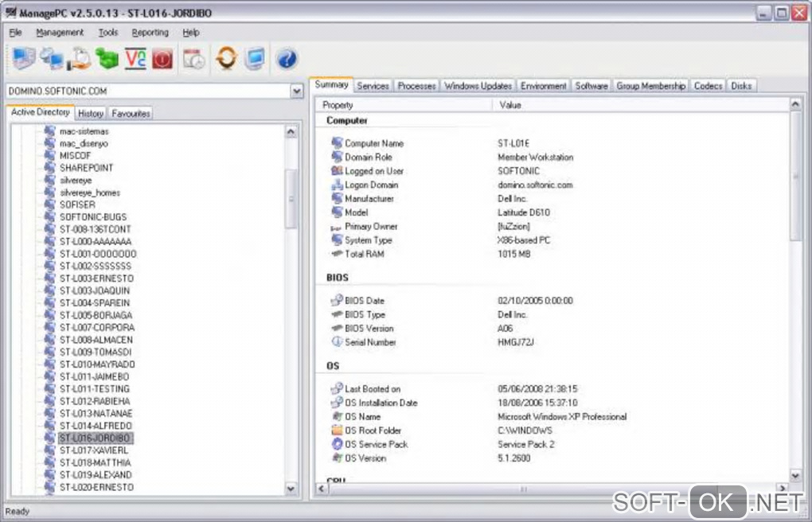This screenshot has width=812, height=522.
Task: Switch to the Codecs tab
Action: tap(708, 86)
